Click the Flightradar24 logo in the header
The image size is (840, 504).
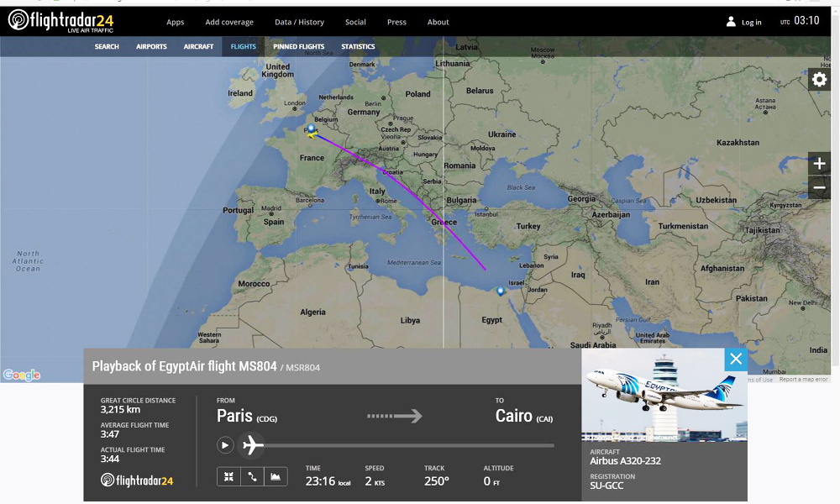(x=61, y=22)
